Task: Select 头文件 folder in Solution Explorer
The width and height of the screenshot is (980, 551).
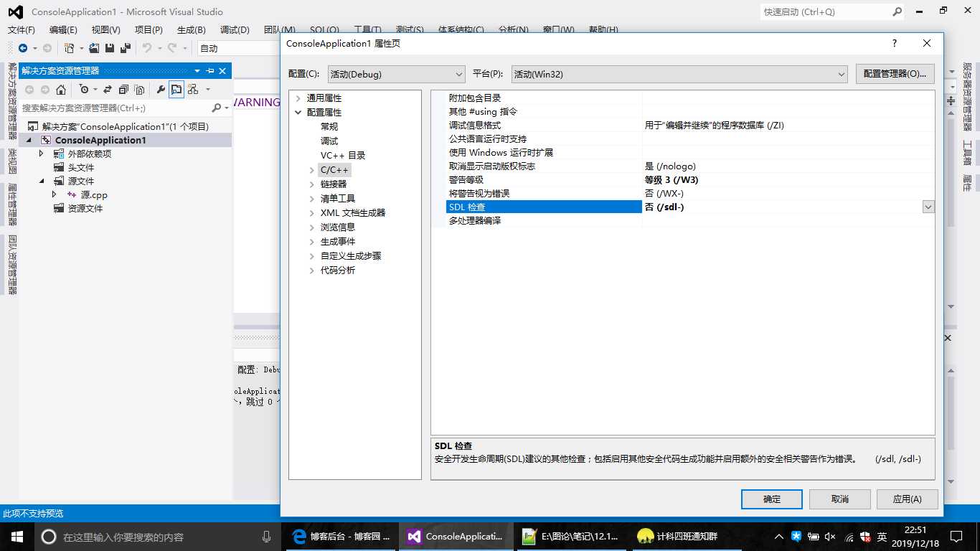Action: pos(81,167)
